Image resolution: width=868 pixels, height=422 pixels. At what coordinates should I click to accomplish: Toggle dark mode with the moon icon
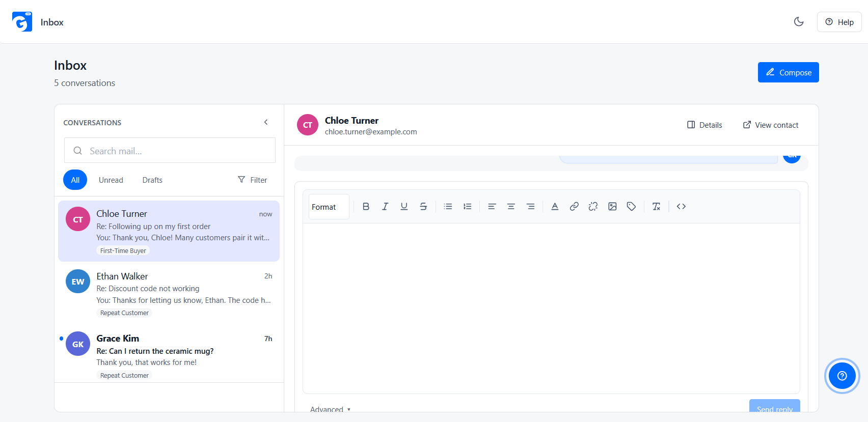[x=799, y=21]
